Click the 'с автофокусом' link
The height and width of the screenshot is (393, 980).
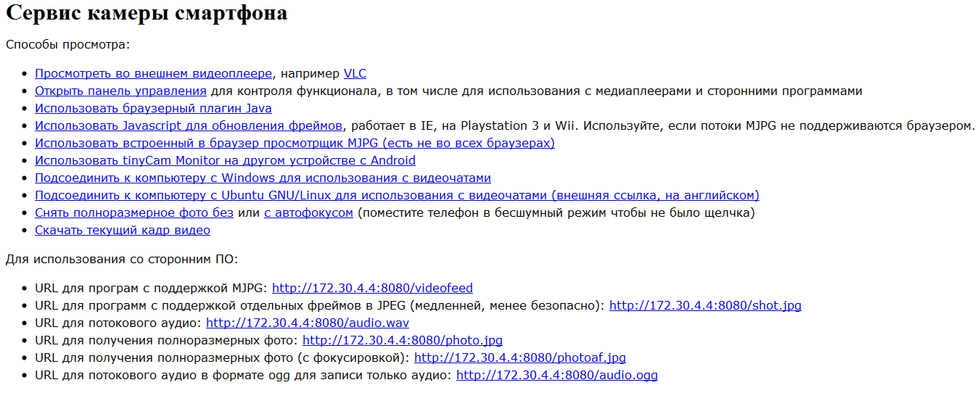[x=308, y=212]
